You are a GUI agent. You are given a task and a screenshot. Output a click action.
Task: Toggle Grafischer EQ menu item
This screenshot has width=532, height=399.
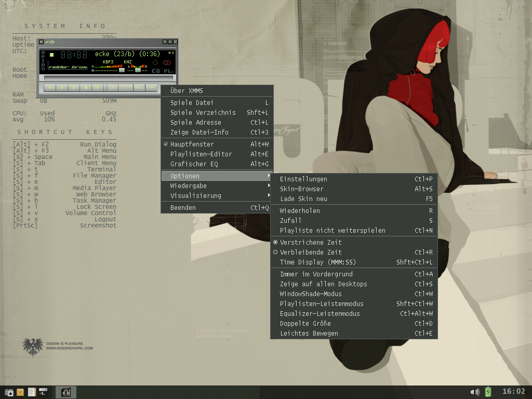click(x=217, y=164)
